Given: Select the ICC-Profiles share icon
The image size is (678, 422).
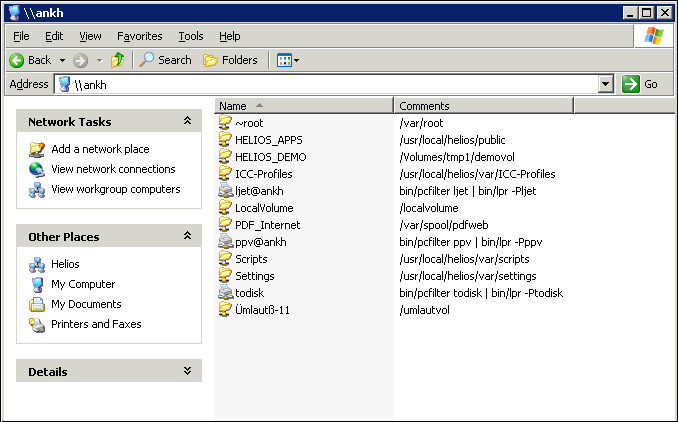Looking at the screenshot, I should [x=225, y=173].
